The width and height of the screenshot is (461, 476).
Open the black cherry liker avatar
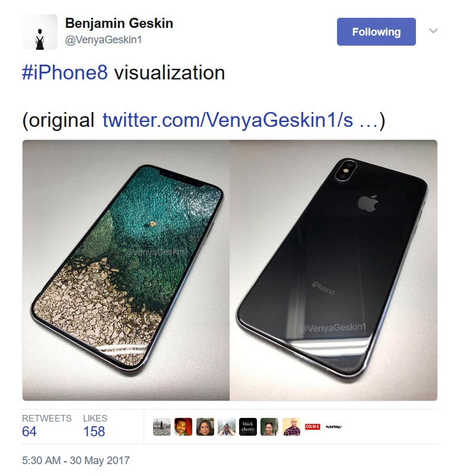248,427
